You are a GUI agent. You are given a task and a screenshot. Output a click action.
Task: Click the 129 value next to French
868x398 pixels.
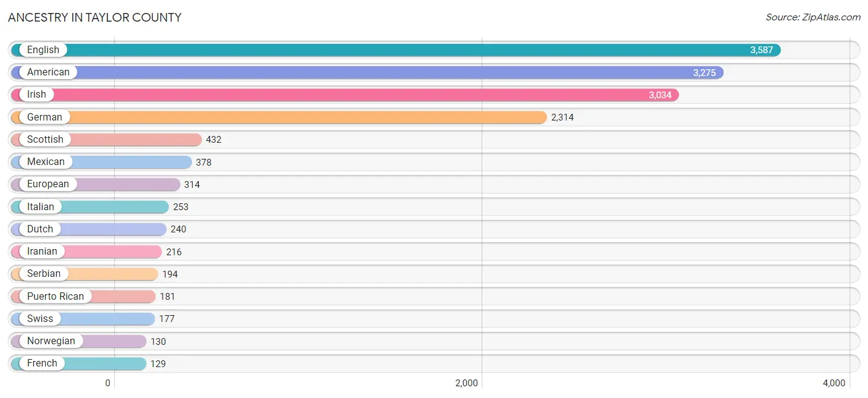[x=158, y=363]
